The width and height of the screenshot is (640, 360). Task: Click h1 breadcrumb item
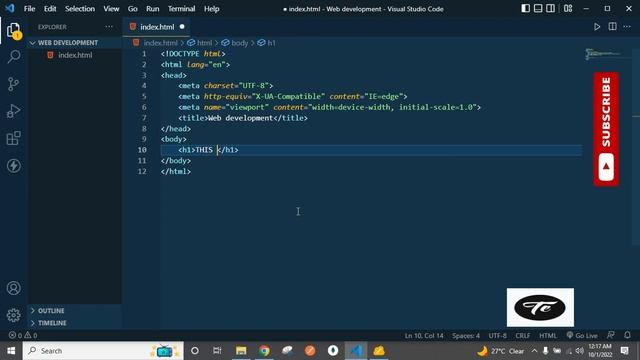coord(271,43)
